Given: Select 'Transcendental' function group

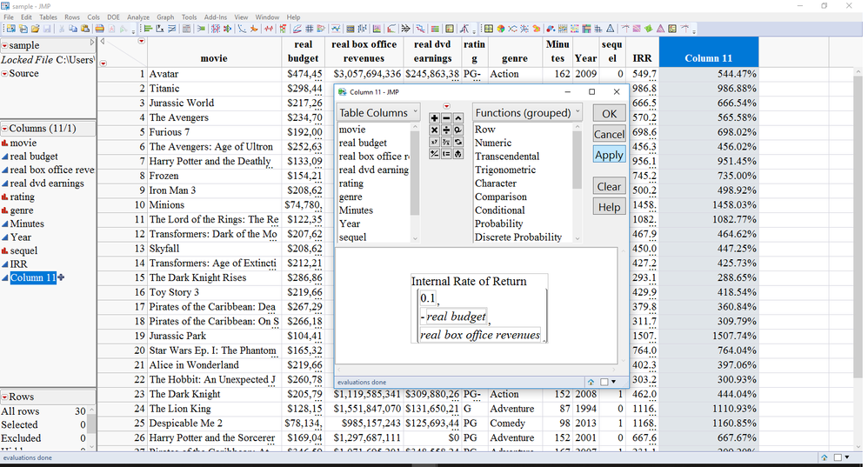Looking at the screenshot, I should 507,156.
